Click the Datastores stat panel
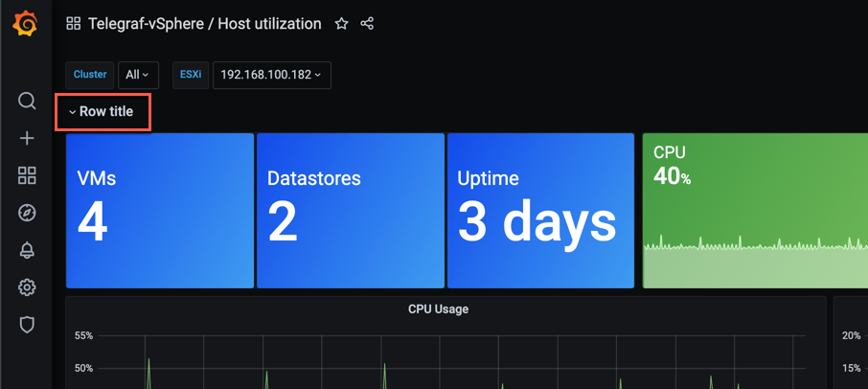The height and width of the screenshot is (389, 868). [x=351, y=211]
